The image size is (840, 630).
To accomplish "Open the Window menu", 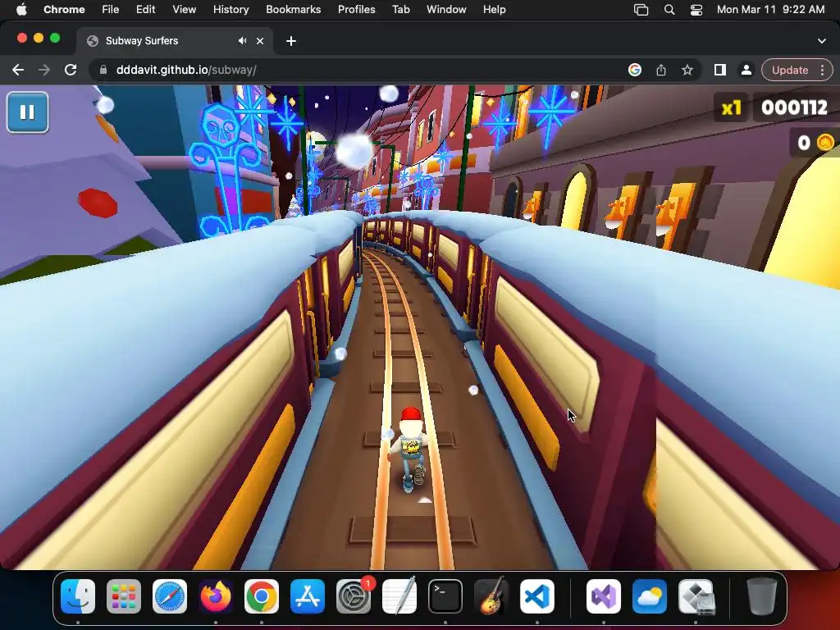I will [446, 10].
